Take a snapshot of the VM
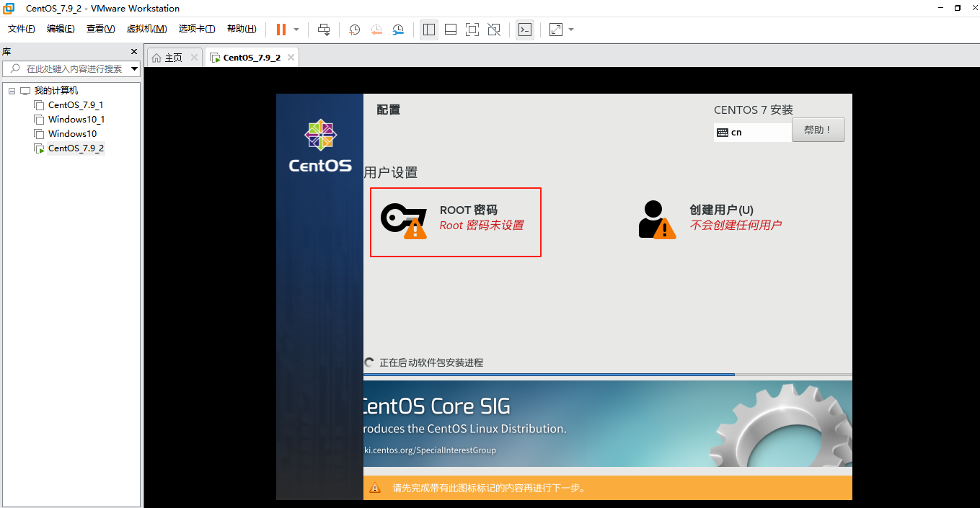Viewport: 980px width, 508px height. (x=353, y=30)
